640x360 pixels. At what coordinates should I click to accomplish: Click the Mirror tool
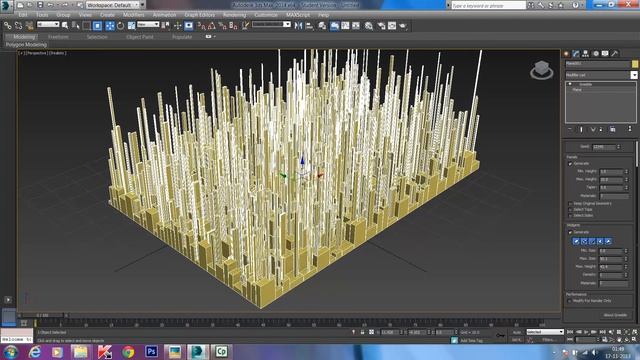pyautogui.click(x=299, y=26)
